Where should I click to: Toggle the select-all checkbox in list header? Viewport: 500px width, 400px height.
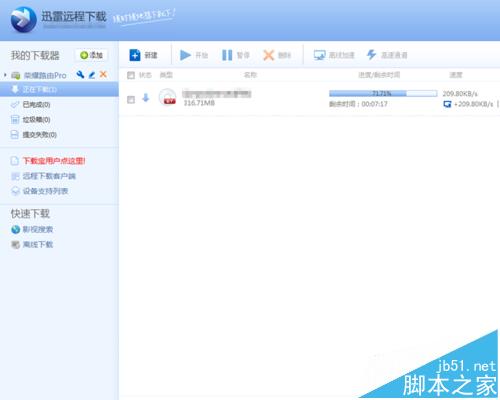pos(131,75)
